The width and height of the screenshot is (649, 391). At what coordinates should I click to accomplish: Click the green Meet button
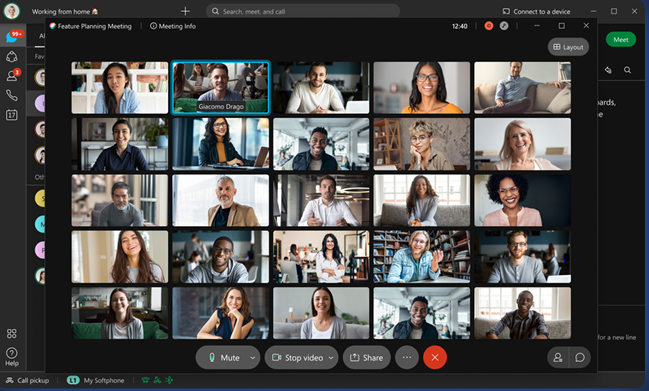coord(621,40)
